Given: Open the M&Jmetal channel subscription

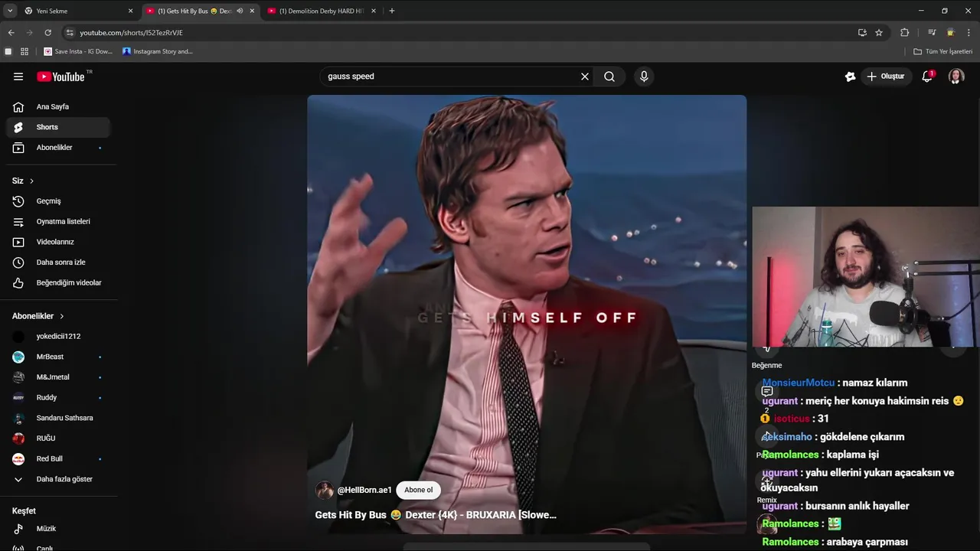Looking at the screenshot, I should point(58,377).
